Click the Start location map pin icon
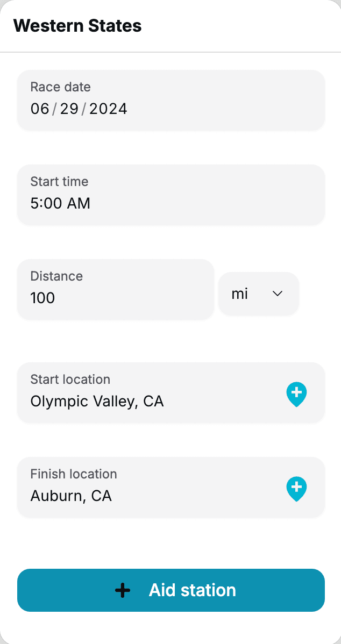 296,394
